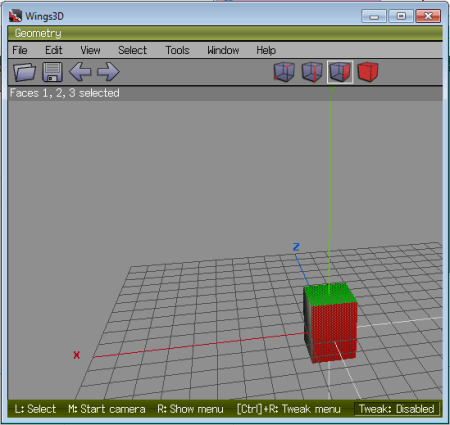Toggle the Tweak: Disabled status button
This screenshot has height=425, width=450.
point(397,409)
